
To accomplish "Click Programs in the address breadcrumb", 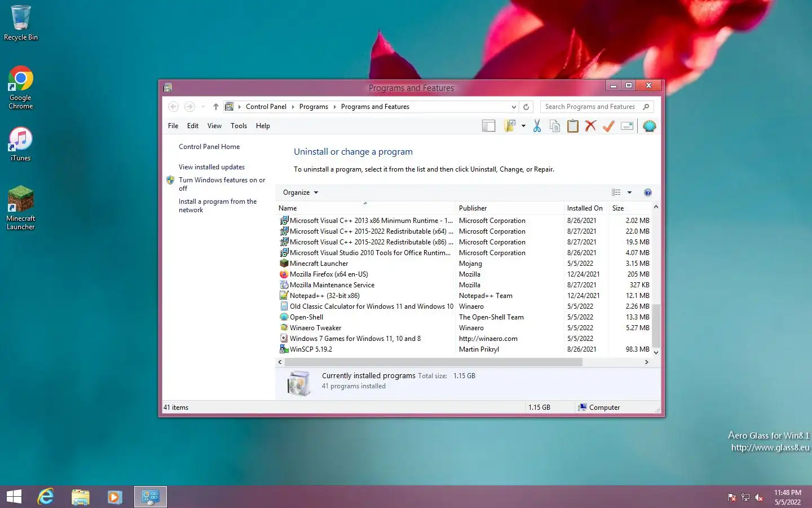I will coord(314,107).
